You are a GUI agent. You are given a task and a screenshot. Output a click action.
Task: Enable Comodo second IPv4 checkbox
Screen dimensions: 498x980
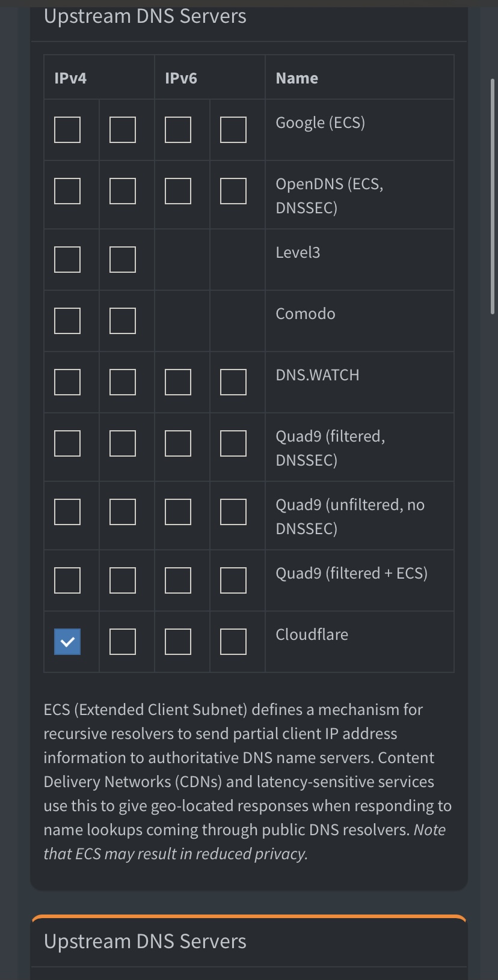[x=123, y=321]
